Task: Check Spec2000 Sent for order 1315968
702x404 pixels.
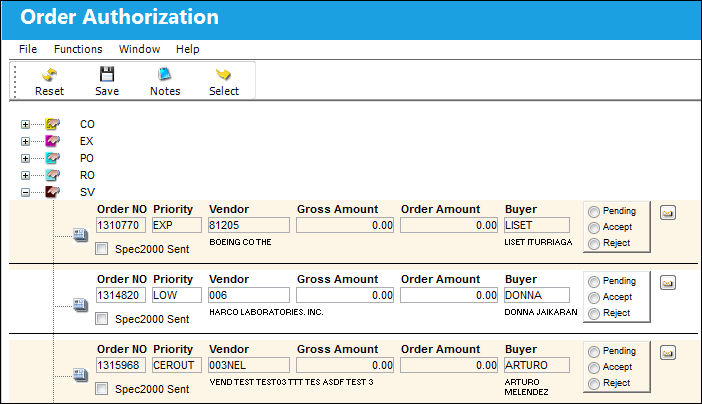Action: (102, 388)
